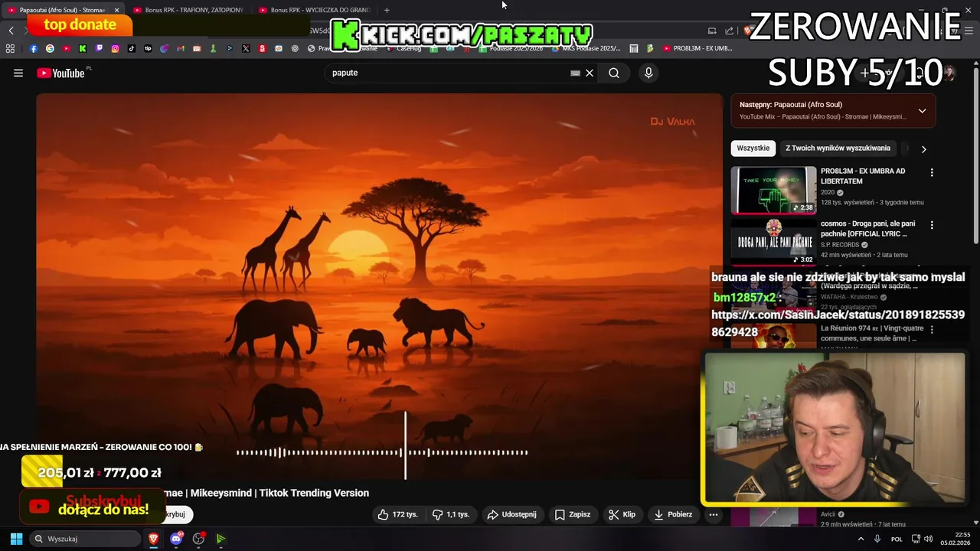This screenshot has width=980, height=551.
Task: Open the X (Twitter) bookmark
Action: tap(246, 48)
